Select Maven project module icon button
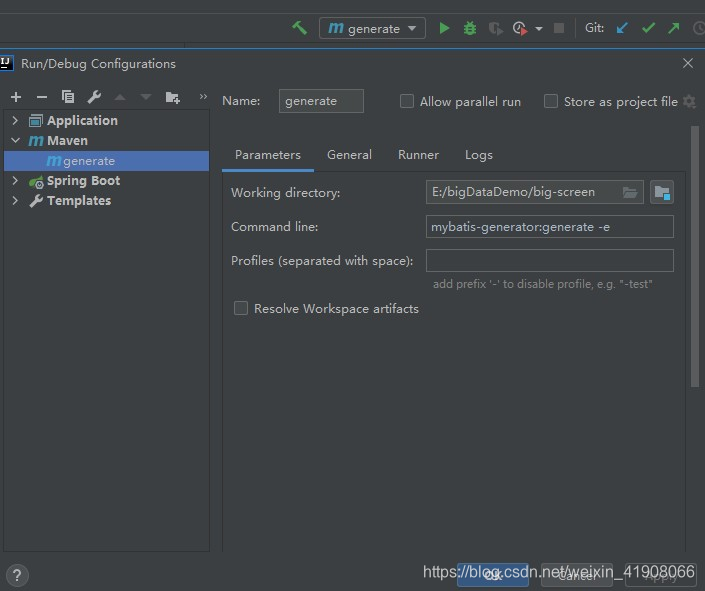705x591 pixels. (662, 193)
